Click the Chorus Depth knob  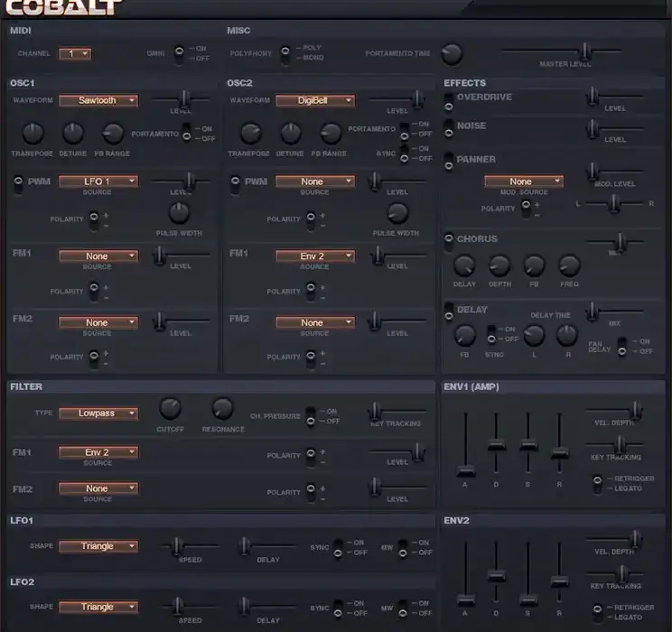coord(499,265)
